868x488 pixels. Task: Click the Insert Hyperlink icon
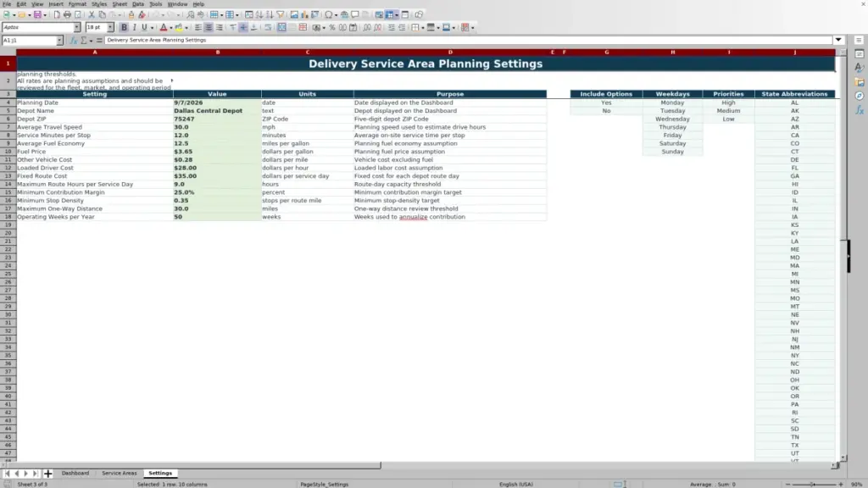(344, 14)
